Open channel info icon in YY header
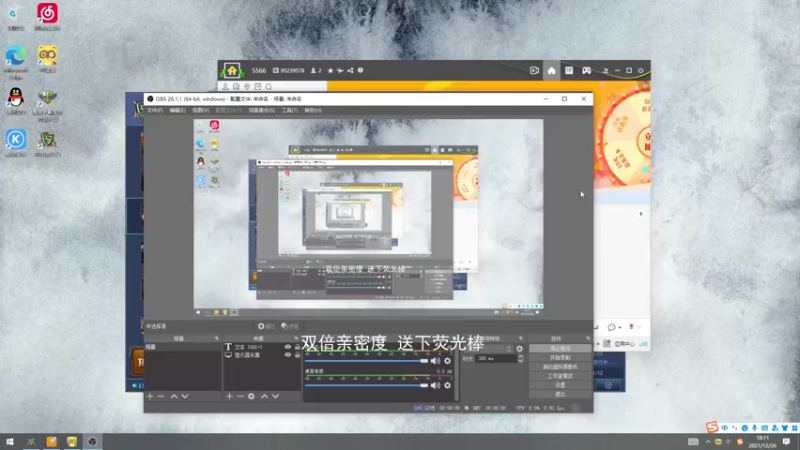 pyautogui.click(x=360, y=70)
